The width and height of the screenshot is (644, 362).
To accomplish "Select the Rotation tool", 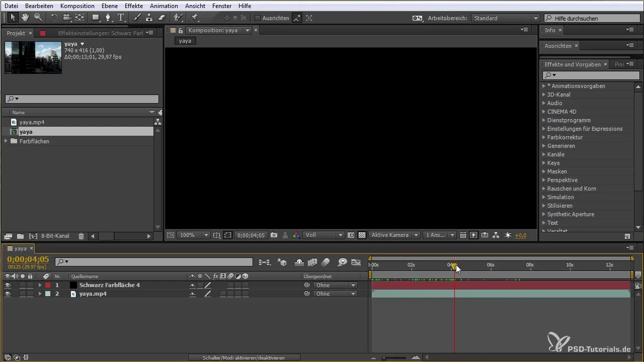I will point(54,18).
